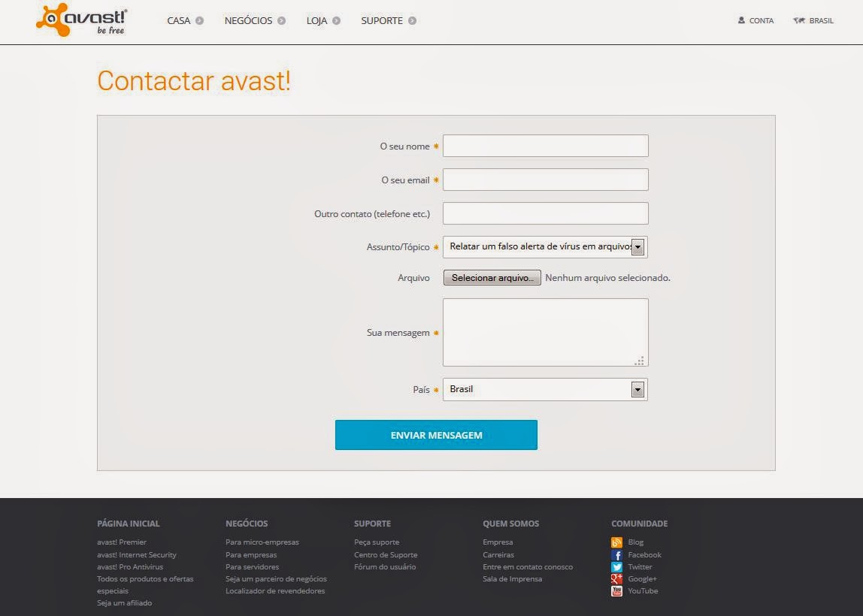Click the YouTube icon in footer
The image size is (863, 616).
tap(617, 591)
